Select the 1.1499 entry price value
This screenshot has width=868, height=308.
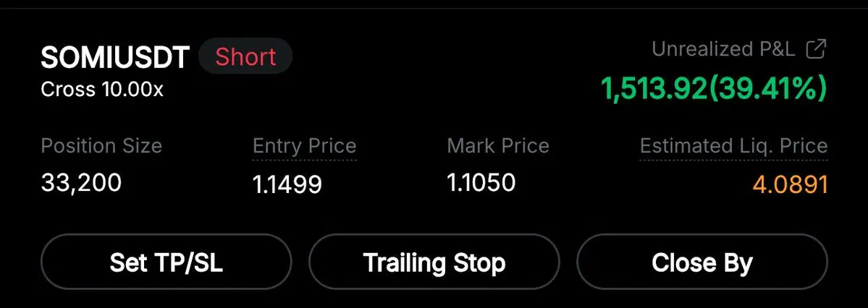point(287,184)
